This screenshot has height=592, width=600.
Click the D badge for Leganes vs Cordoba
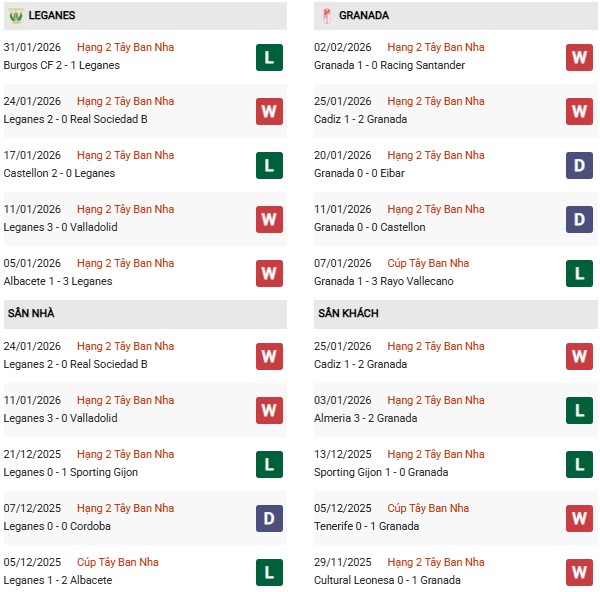pos(268,518)
